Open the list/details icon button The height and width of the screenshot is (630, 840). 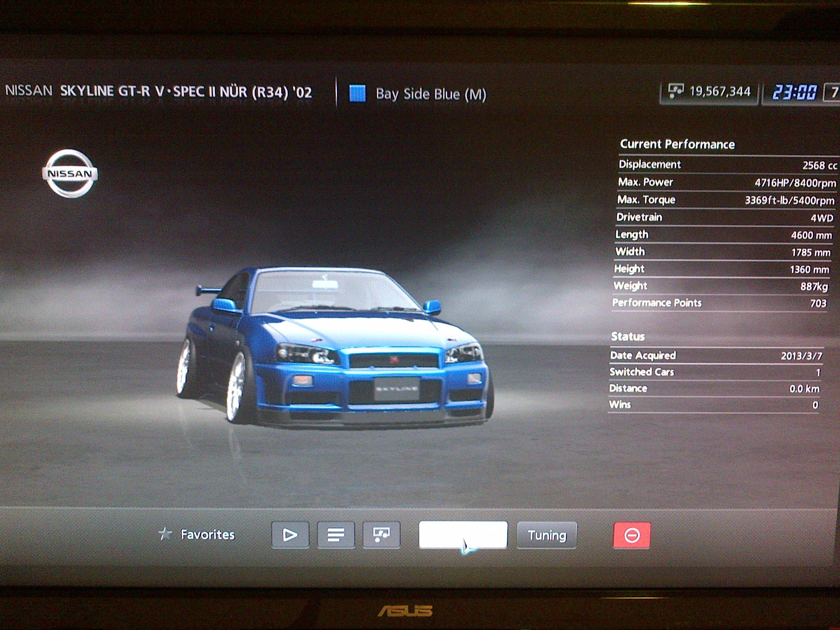[x=336, y=535]
